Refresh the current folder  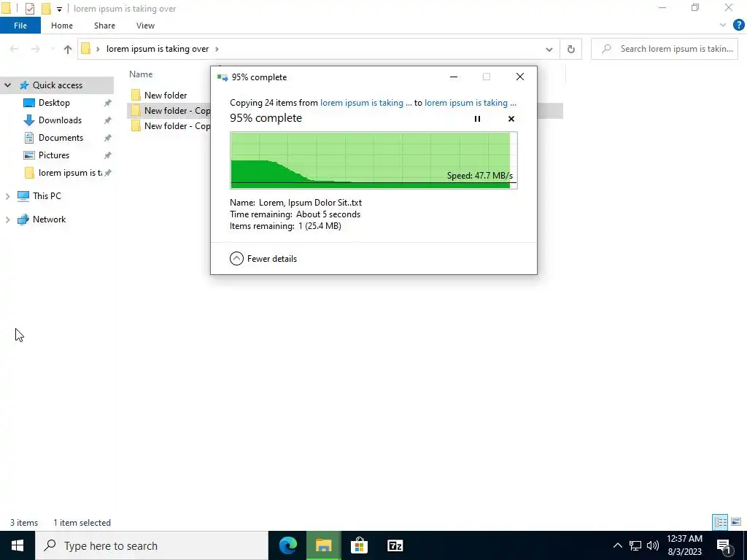pyautogui.click(x=570, y=49)
